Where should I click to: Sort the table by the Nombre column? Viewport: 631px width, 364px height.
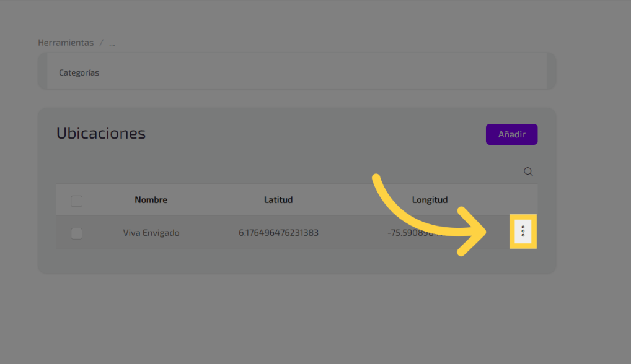coord(151,200)
